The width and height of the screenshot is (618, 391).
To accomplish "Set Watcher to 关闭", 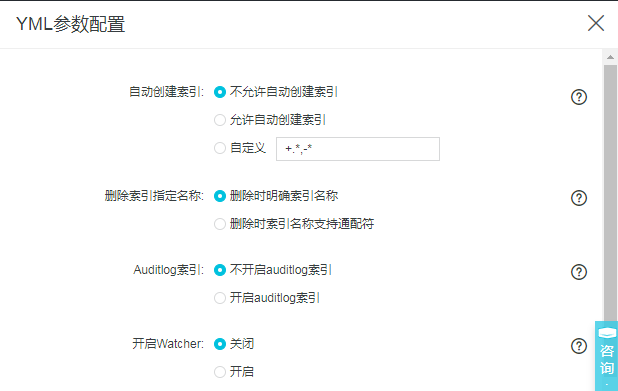I will click(220, 344).
